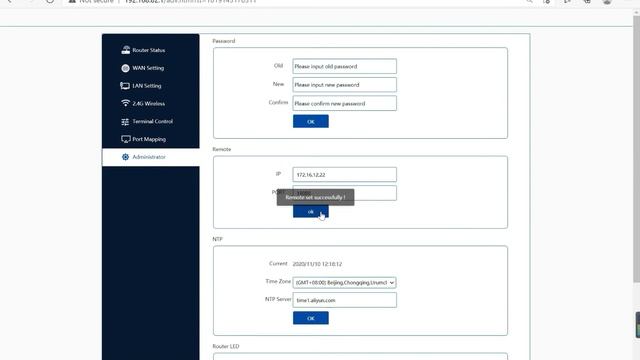Submit password change with OK button
Viewport: 640px width, 360px height.
pos(311,122)
